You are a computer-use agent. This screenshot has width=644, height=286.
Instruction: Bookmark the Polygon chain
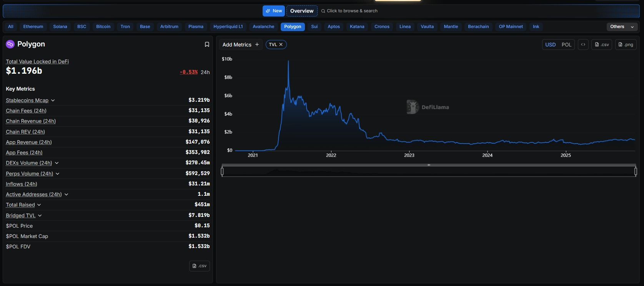[207, 45]
